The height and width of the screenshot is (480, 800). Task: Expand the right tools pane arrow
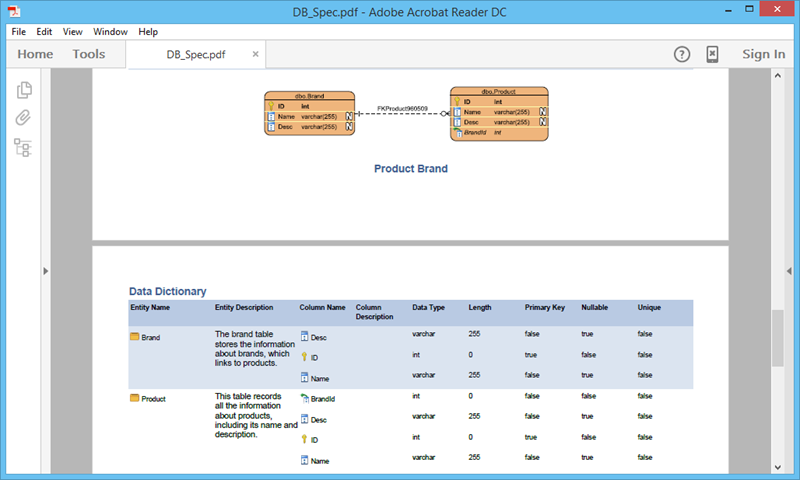coord(789,271)
